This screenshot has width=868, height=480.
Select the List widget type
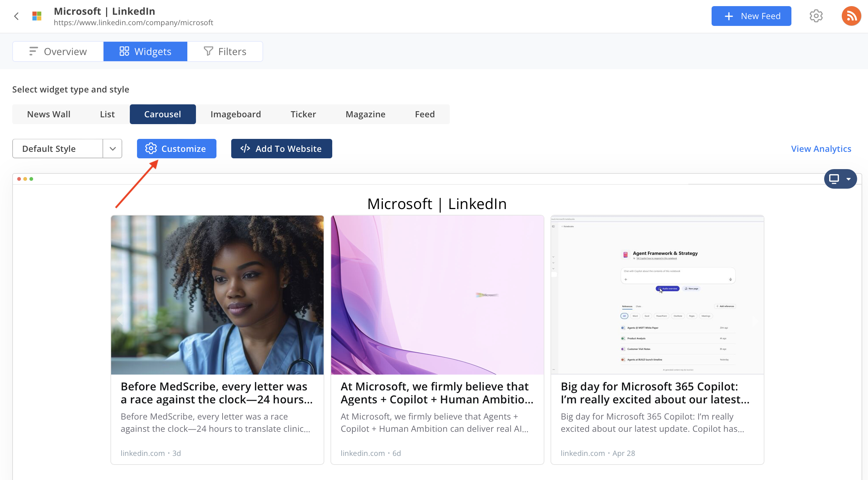[107, 114]
